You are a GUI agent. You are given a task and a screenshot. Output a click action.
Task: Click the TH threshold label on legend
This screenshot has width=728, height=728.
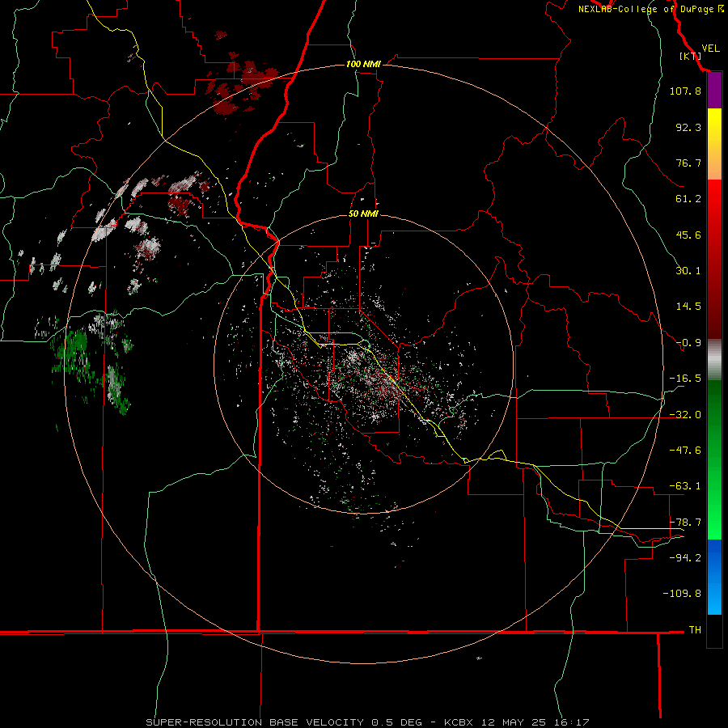coord(695,630)
